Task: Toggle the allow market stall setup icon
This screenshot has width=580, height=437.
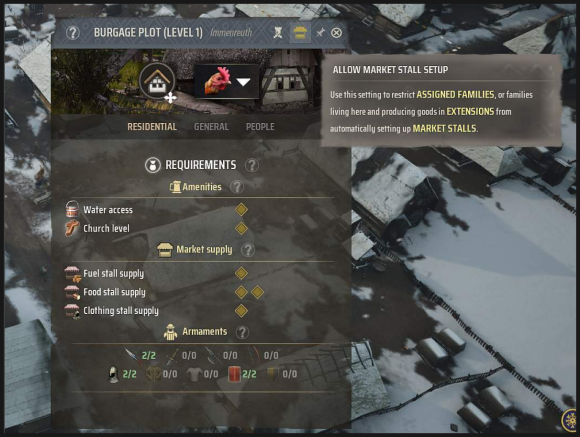Action: point(300,33)
